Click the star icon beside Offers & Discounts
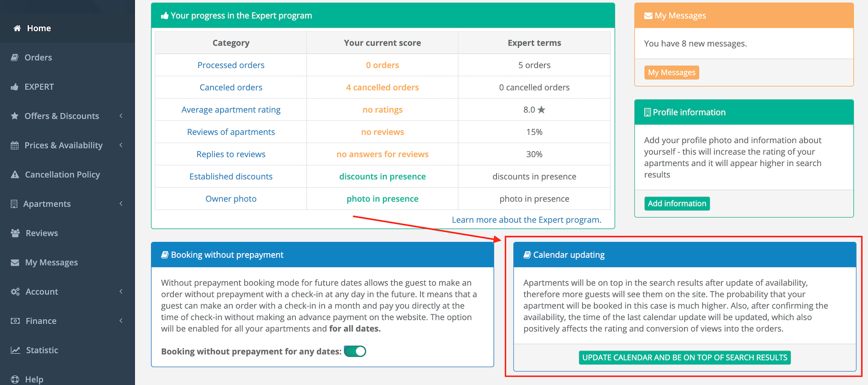Image resolution: width=868 pixels, height=385 pixels. [x=15, y=115]
